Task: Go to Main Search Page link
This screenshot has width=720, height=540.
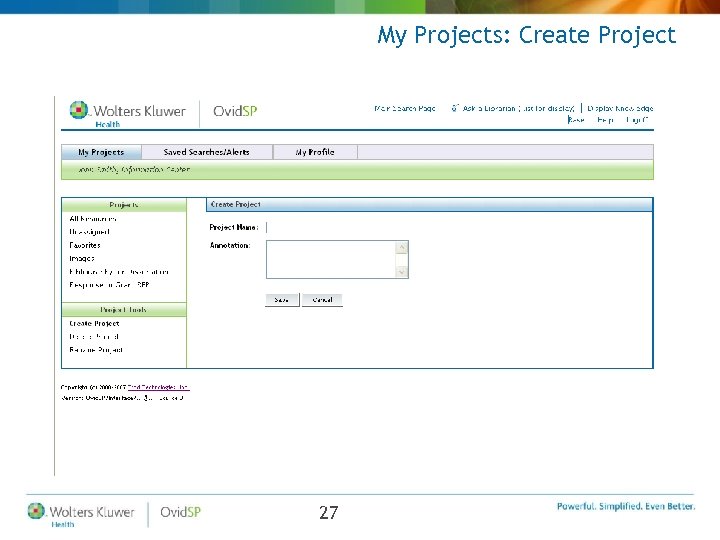Action: (x=405, y=108)
